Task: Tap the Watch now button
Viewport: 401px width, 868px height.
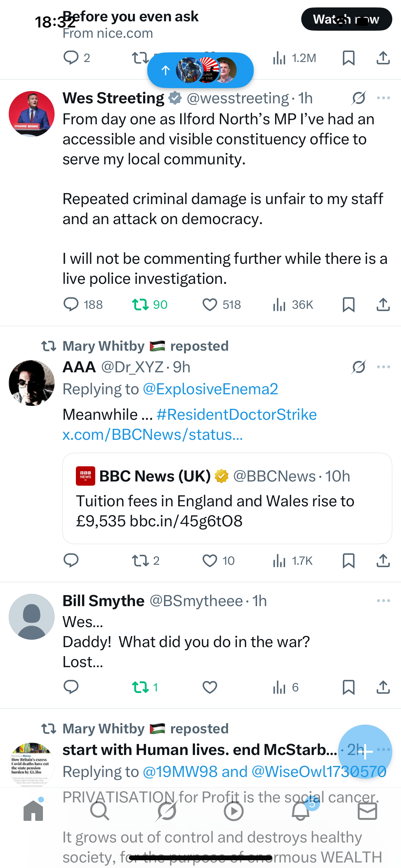Action: pos(346,19)
